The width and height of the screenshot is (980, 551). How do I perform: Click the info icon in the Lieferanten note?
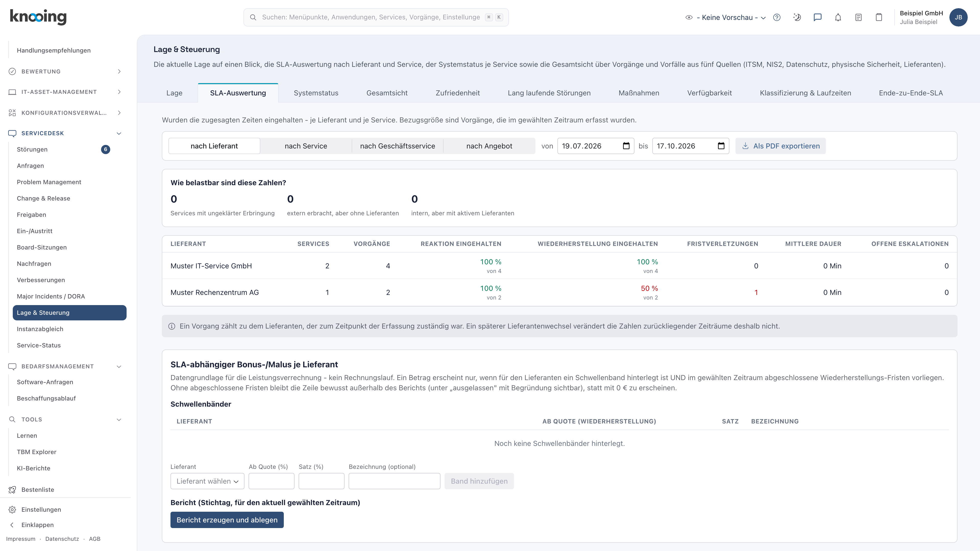click(171, 326)
